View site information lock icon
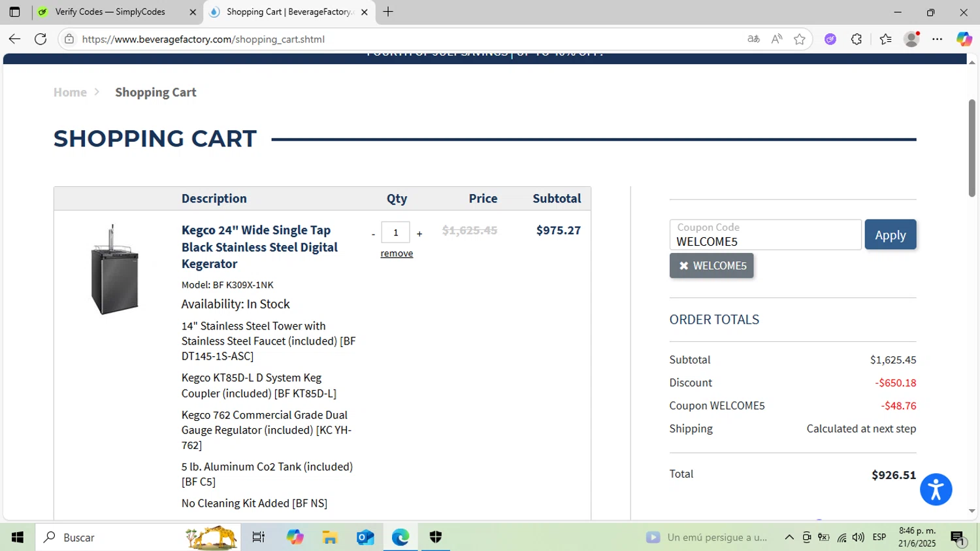The height and width of the screenshot is (551, 980). pyautogui.click(x=69, y=39)
